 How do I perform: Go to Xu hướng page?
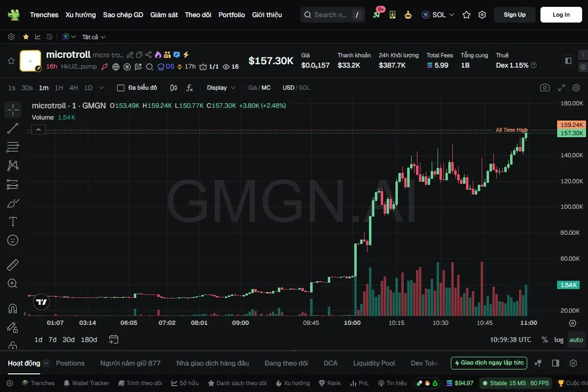[81, 15]
